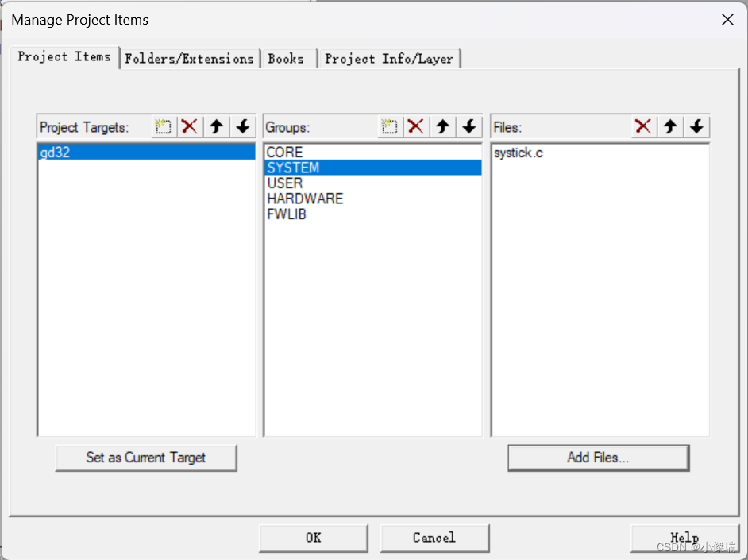Delete the selected project target
The image size is (748, 560).
pos(190,126)
